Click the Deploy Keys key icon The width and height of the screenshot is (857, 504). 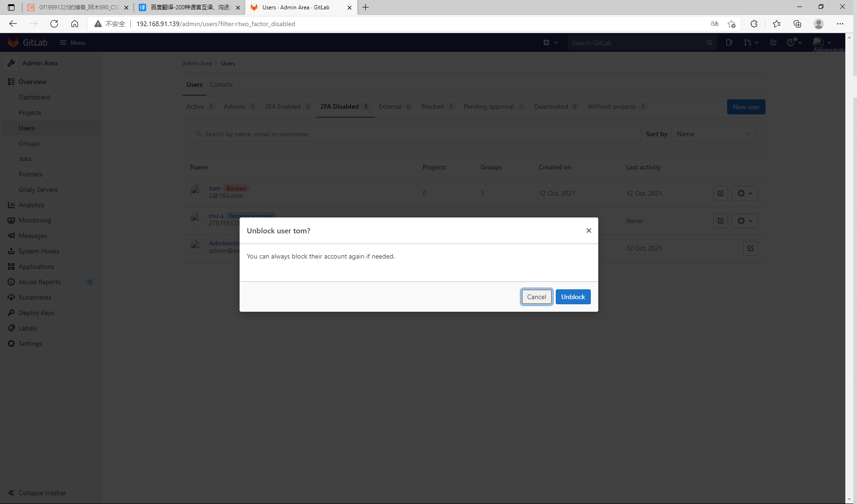coord(11,313)
